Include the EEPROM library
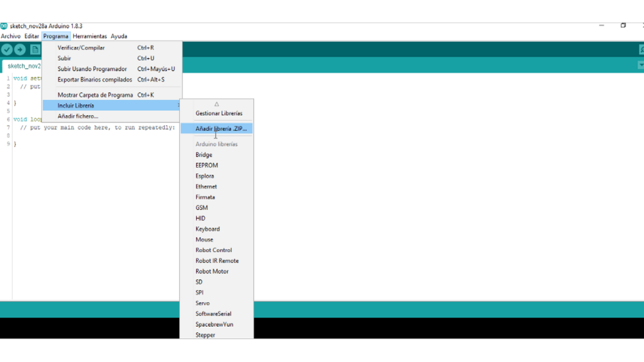This screenshot has width=644, height=362. pos(206,165)
